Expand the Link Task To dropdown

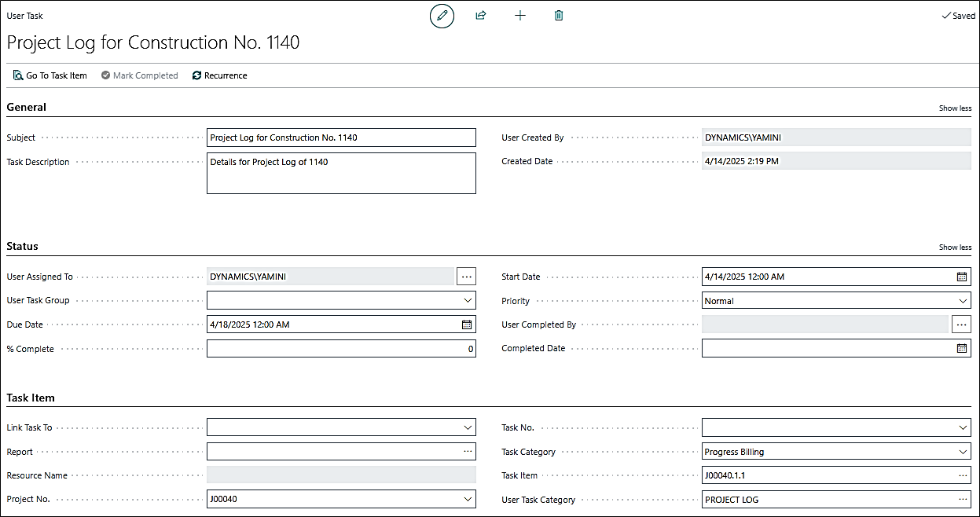(468, 427)
